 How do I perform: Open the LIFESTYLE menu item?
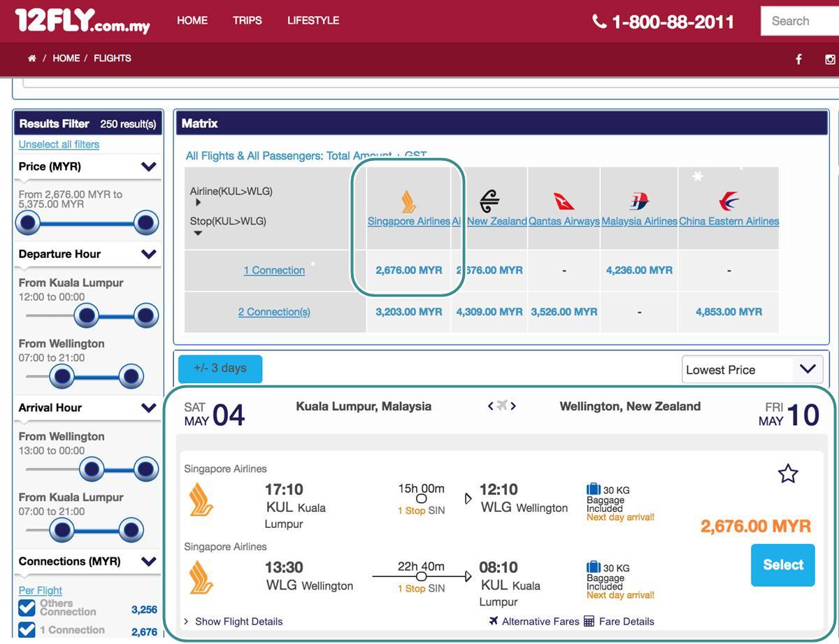point(313,21)
